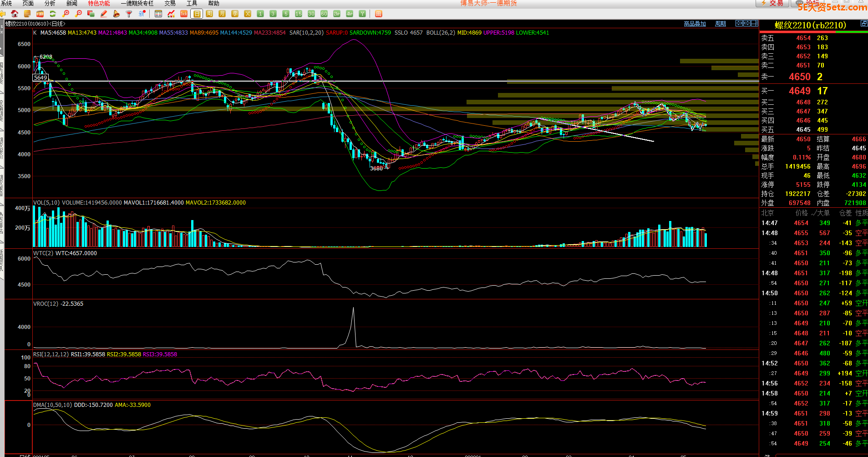Image resolution: width=868 pixels, height=457 pixels.
Task: Click the RSI(12,12,12) indicator label
Action: pyautogui.click(x=51, y=354)
